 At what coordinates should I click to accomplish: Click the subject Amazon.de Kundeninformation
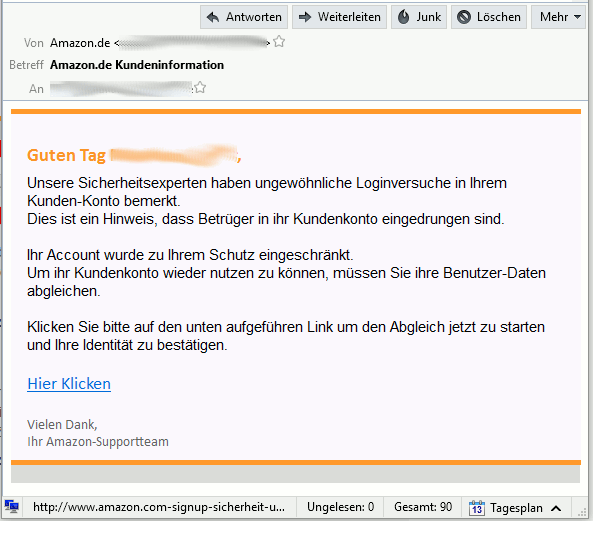pyautogui.click(x=137, y=65)
